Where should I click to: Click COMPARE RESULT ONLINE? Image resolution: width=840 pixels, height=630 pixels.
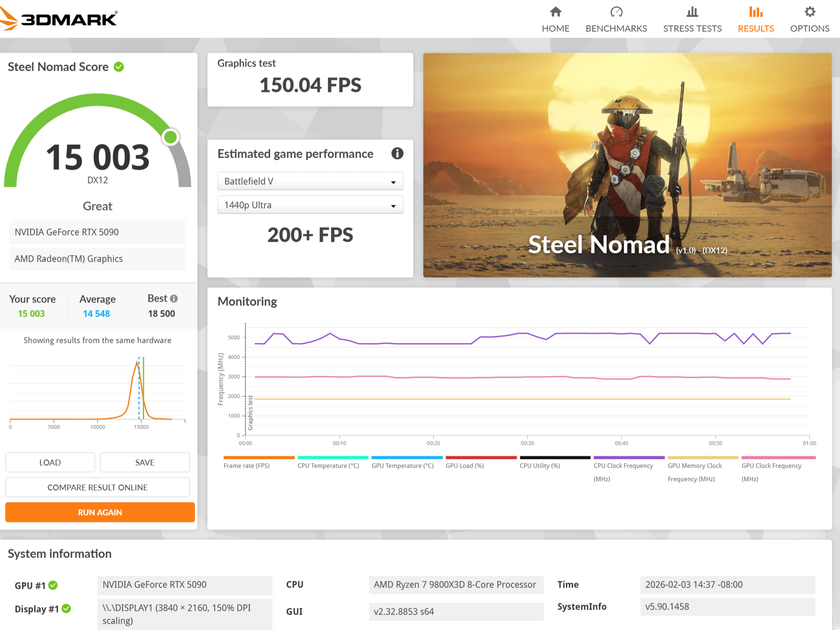pyautogui.click(x=98, y=487)
